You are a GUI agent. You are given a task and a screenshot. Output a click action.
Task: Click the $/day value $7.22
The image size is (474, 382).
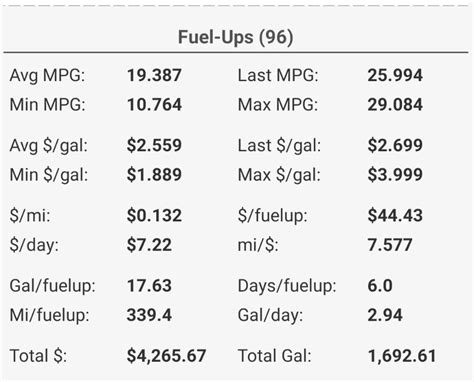pyautogui.click(x=149, y=245)
